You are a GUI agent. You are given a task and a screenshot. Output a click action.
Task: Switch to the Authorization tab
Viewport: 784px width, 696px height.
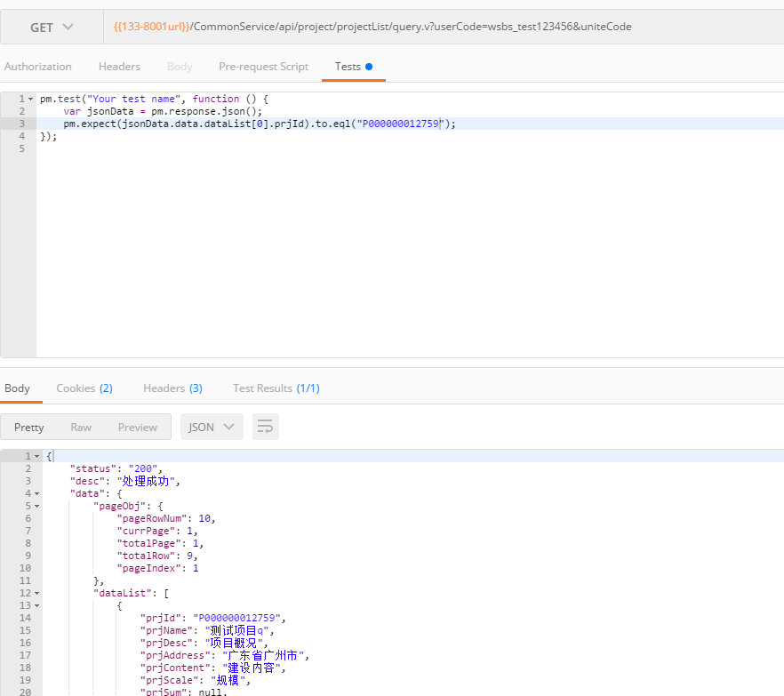point(38,67)
